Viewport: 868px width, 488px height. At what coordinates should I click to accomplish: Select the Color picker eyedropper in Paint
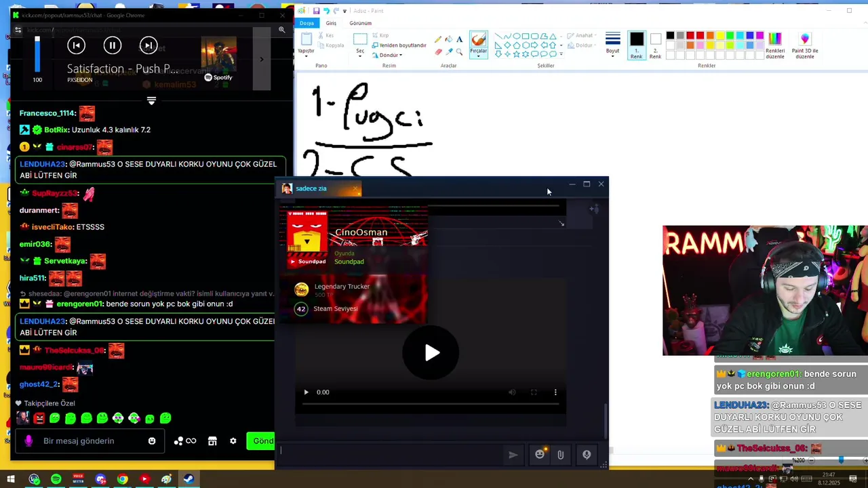[x=449, y=52]
